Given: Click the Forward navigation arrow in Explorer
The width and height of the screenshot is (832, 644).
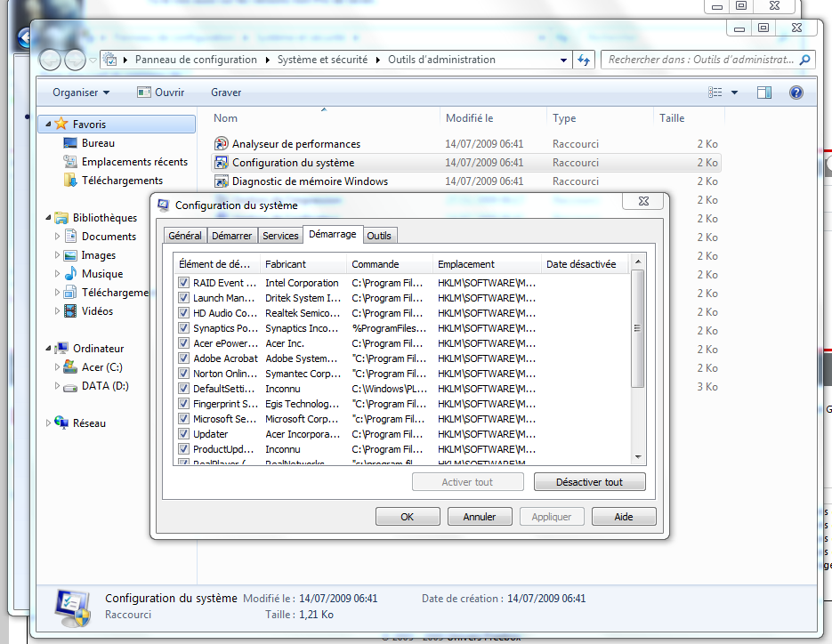Looking at the screenshot, I should [75, 60].
